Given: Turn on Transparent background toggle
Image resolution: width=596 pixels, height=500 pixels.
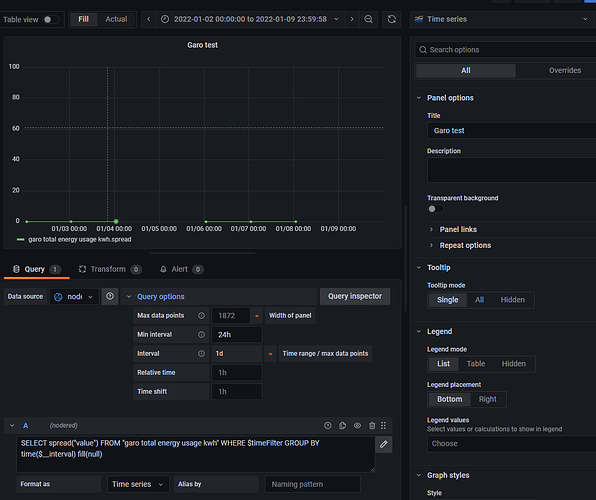Looking at the screenshot, I should point(436,209).
